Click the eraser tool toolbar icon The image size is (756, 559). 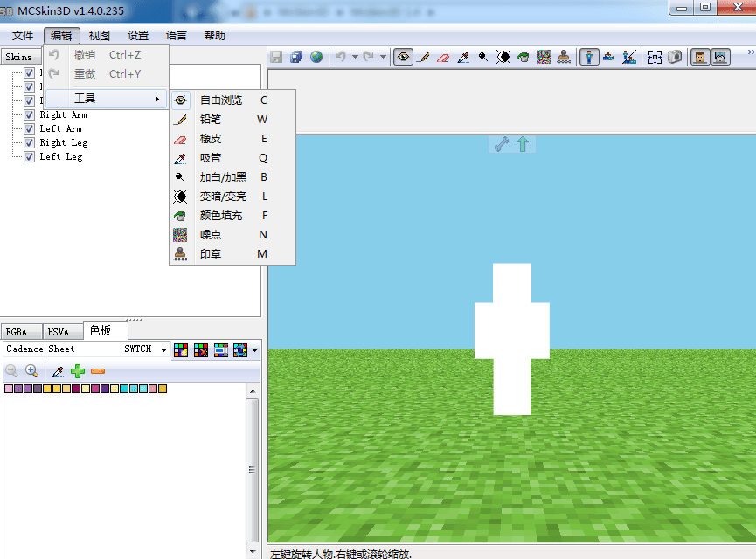click(443, 57)
